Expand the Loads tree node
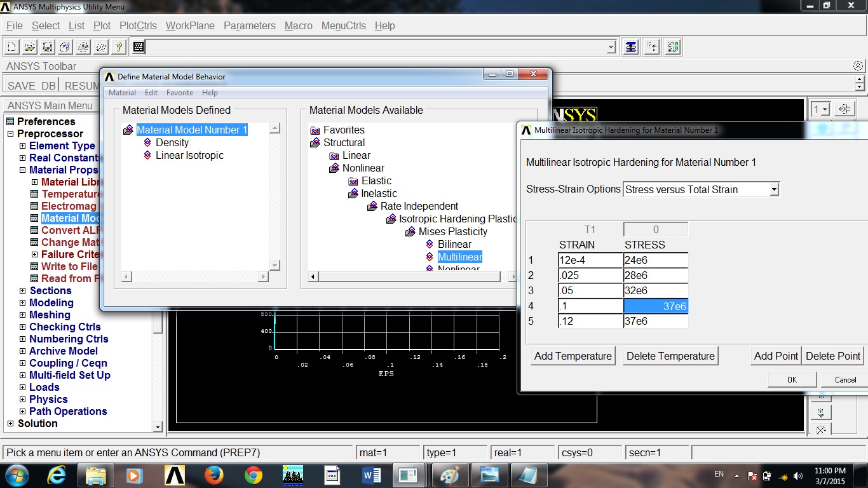The image size is (868, 488). 22,387
